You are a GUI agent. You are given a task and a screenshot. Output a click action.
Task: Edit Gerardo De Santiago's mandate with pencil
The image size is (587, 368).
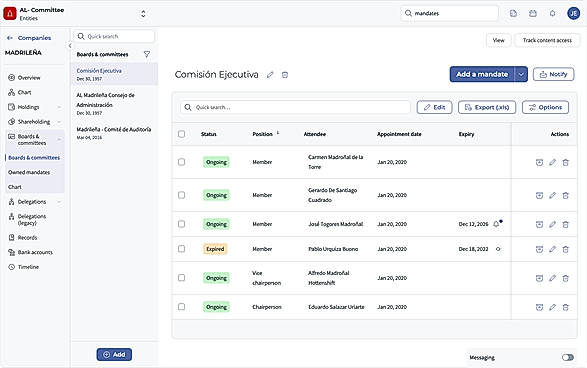[553, 195]
